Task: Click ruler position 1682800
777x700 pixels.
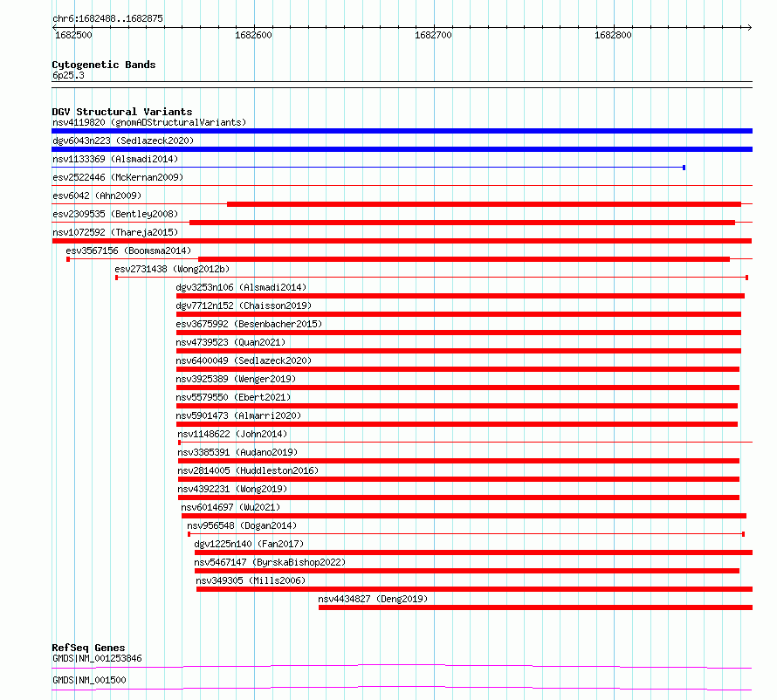Action: pyautogui.click(x=614, y=35)
